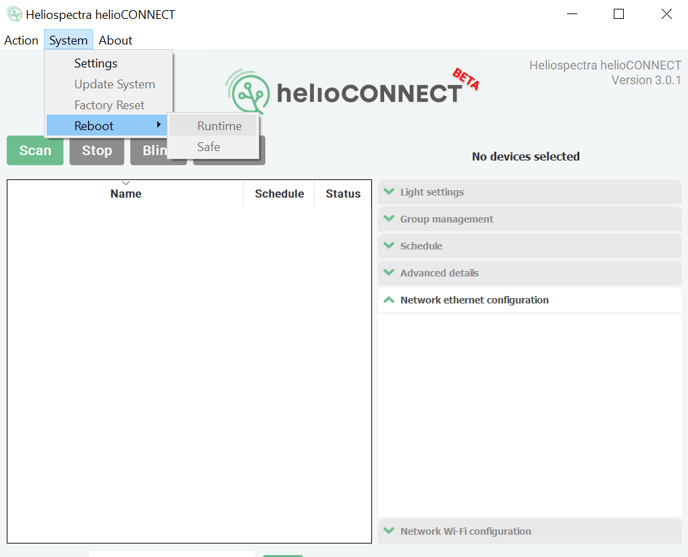688x557 pixels.
Task: Maximize the helioCONNECT window
Action: click(x=619, y=14)
